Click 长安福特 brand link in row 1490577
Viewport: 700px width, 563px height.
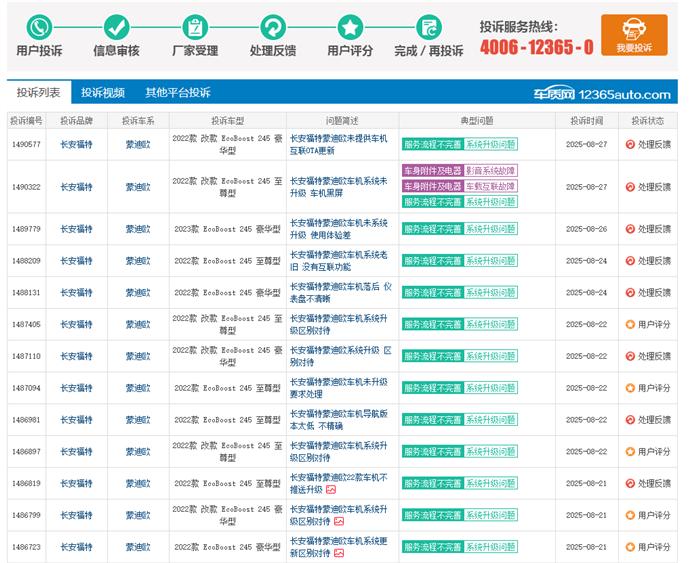pos(76,144)
